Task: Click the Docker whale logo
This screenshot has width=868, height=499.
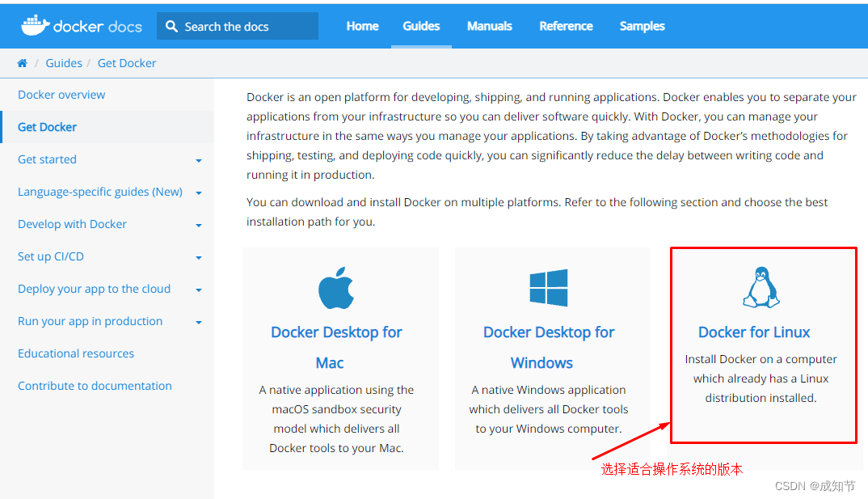Action: tap(35, 26)
